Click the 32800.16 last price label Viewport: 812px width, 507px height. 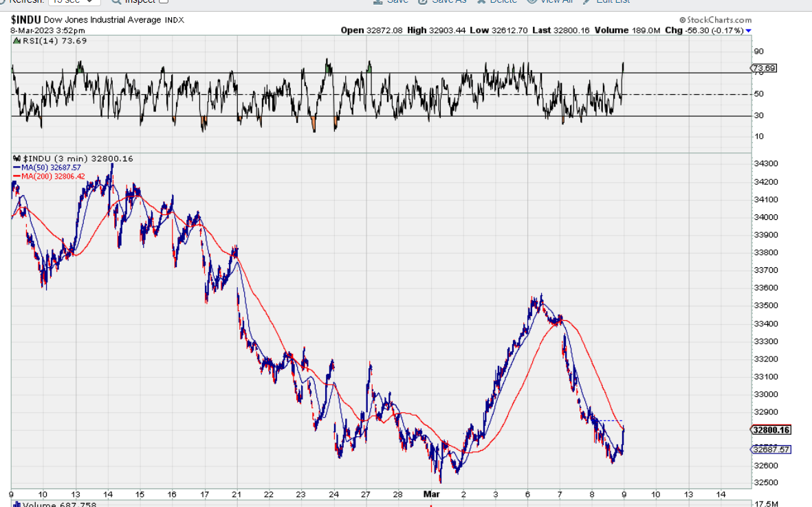point(771,430)
